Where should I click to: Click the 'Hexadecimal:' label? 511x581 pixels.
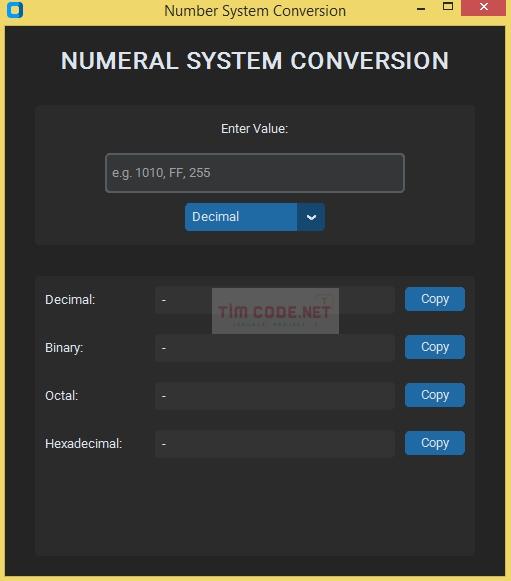[84, 444]
